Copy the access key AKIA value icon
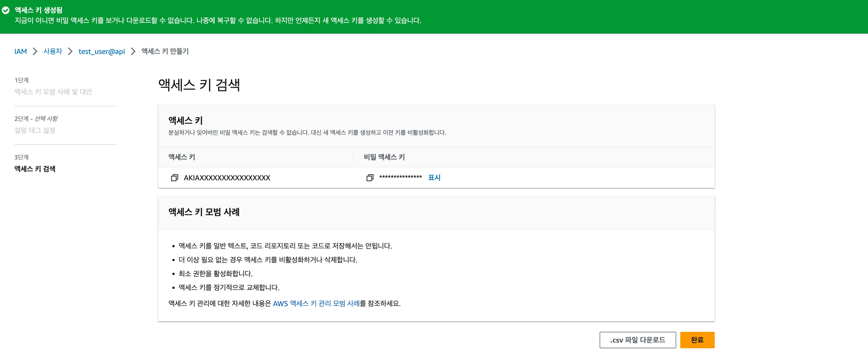Screen dimensions: 868x358 click(x=174, y=178)
